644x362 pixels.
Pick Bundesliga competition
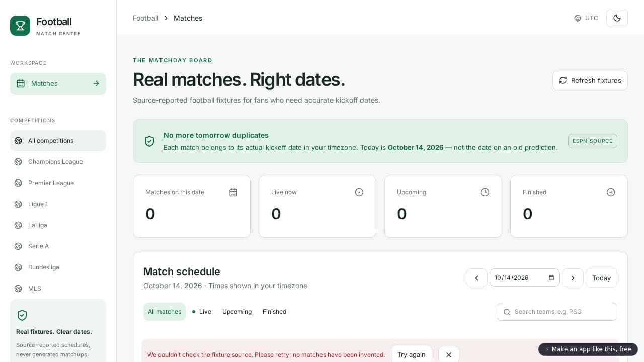tap(58, 267)
